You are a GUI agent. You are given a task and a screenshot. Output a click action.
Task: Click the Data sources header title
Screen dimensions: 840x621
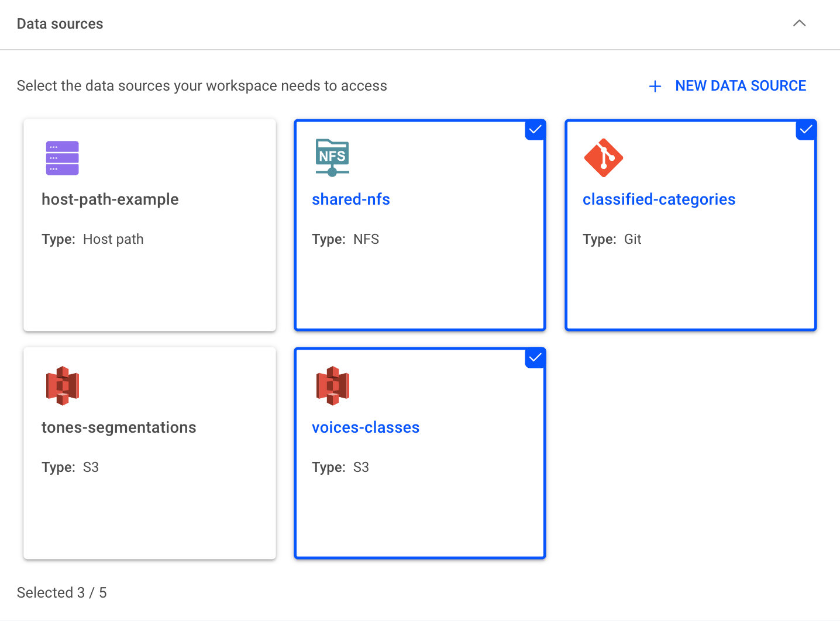point(60,24)
